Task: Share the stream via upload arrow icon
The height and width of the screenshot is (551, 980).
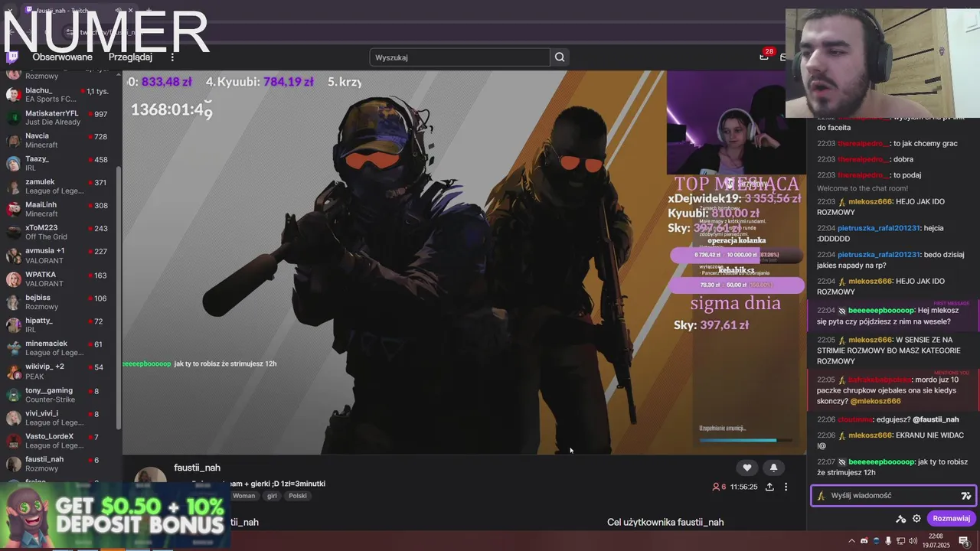Action: [x=769, y=487]
